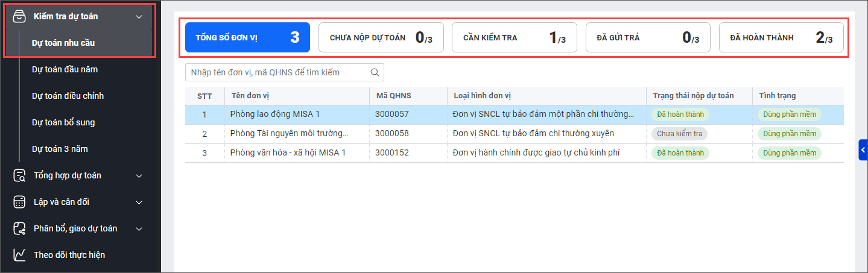This screenshot has width=868, height=273.
Task: Select the Phòng Tài nguyên môi trường row
Action: point(289,134)
